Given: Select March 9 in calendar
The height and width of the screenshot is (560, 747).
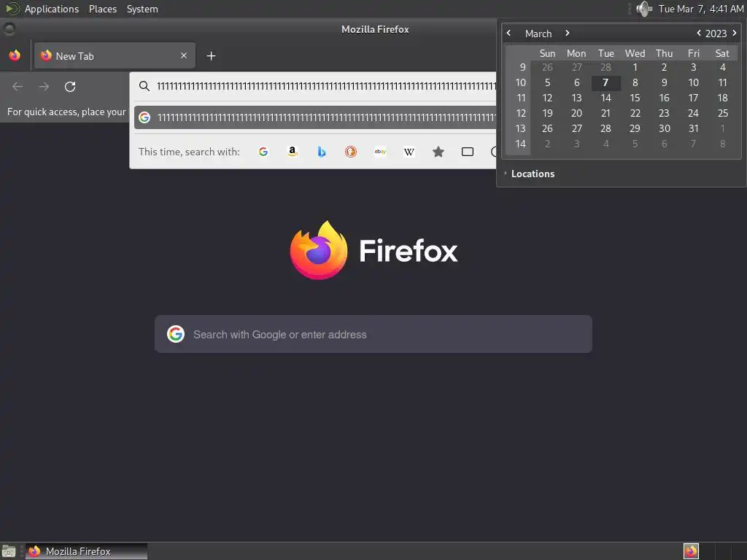Looking at the screenshot, I should tap(664, 83).
